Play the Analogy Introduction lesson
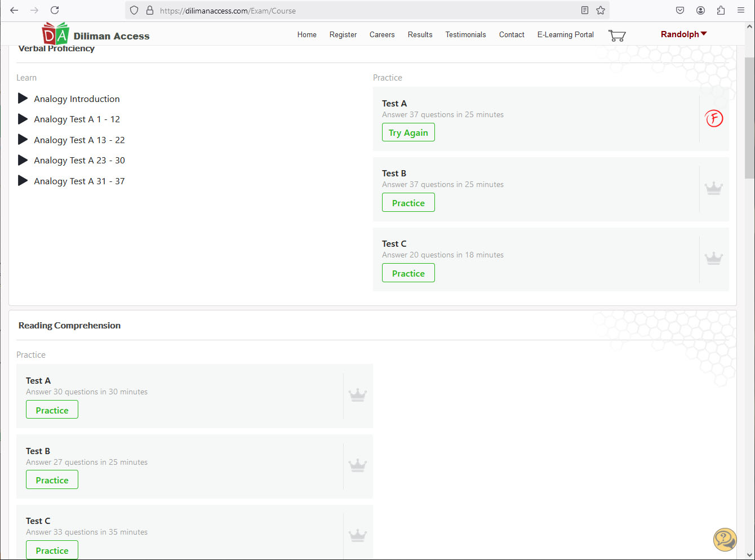This screenshot has width=755, height=560. (x=77, y=99)
